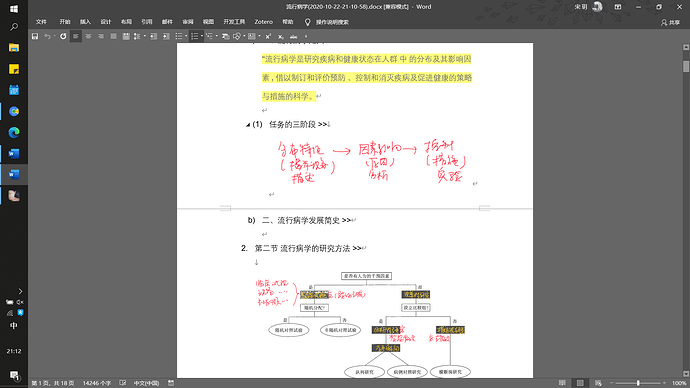This screenshot has height=388, width=690.
Task: Justify text using toolbar icon
Action: 114,37
